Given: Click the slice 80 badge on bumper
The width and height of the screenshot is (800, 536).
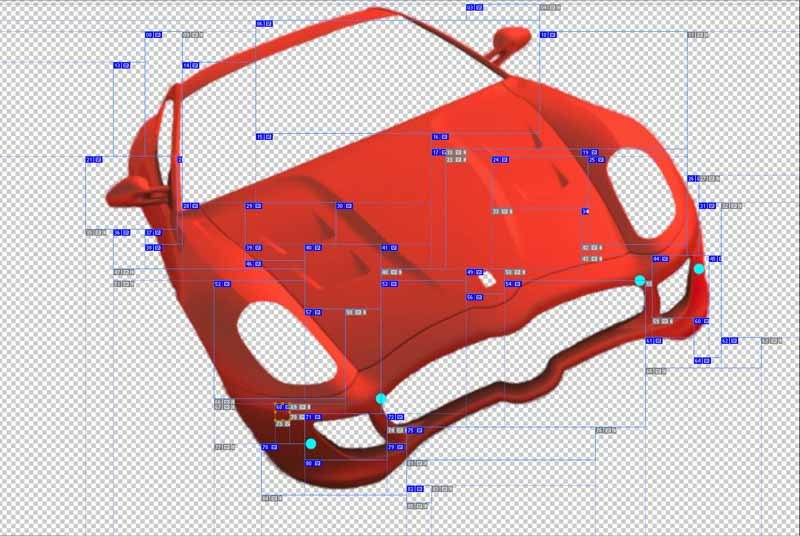Looking at the screenshot, I should coord(310,463).
